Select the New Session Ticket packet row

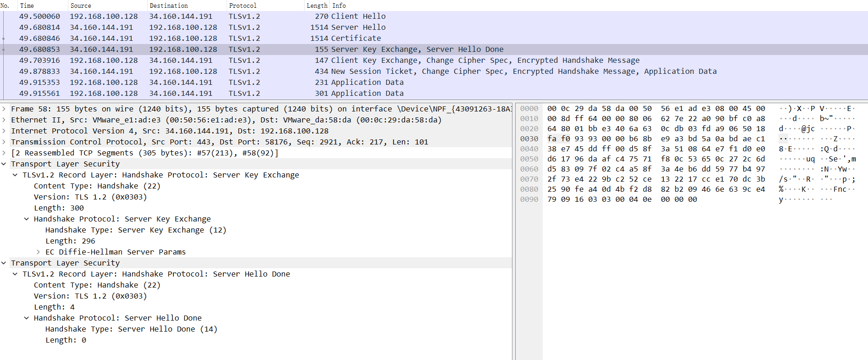(434, 72)
